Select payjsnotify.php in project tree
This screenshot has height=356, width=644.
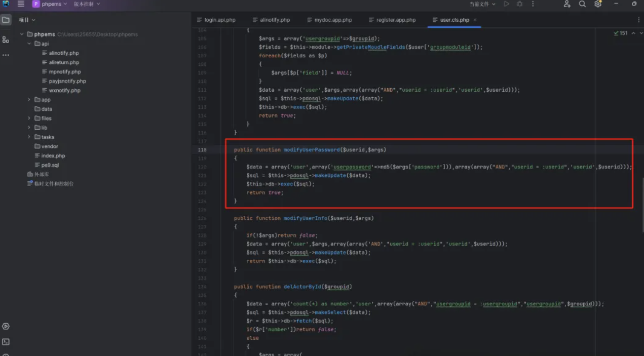click(67, 81)
